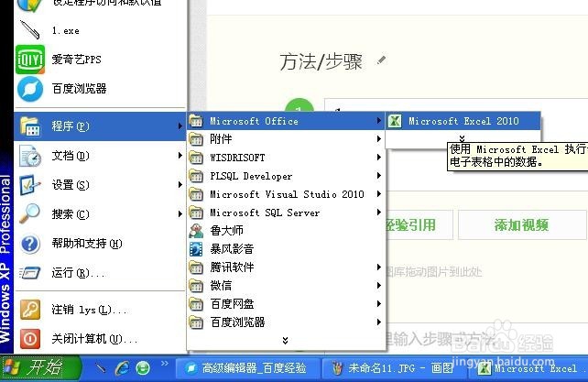Click the 鲁大师 program icon
588x382 pixels.
(196, 231)
